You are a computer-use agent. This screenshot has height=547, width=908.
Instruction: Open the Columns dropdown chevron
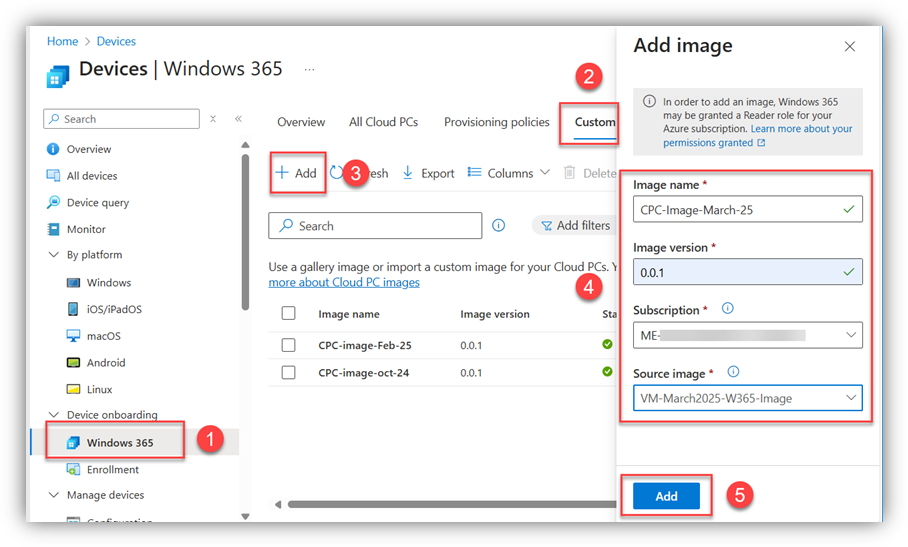[545, 172]
